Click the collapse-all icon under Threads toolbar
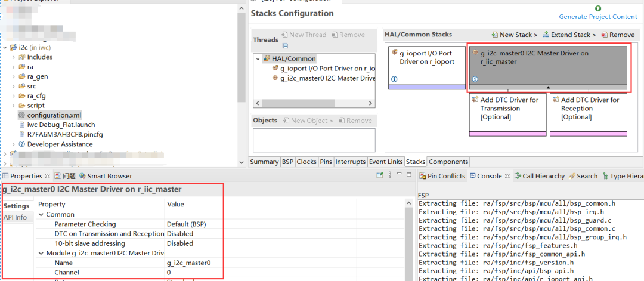The image size is (644, 281). [x=286, y=46]
